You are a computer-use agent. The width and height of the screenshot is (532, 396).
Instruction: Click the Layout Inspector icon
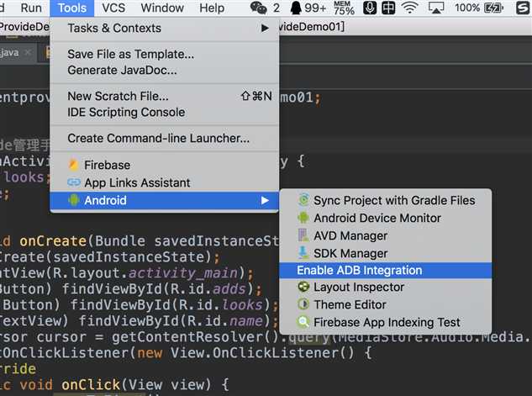(303, 287)
